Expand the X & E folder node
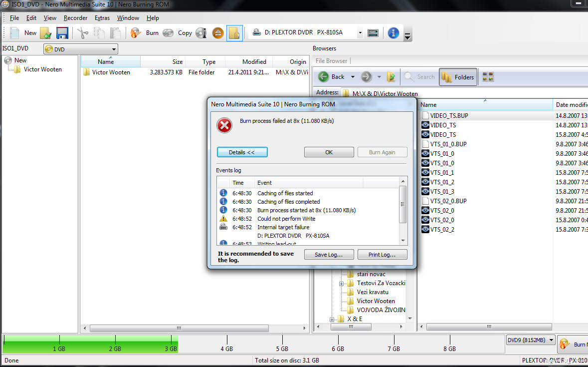Image resolution: width=588 pixels, height=367 pixels. click(332, 320)
